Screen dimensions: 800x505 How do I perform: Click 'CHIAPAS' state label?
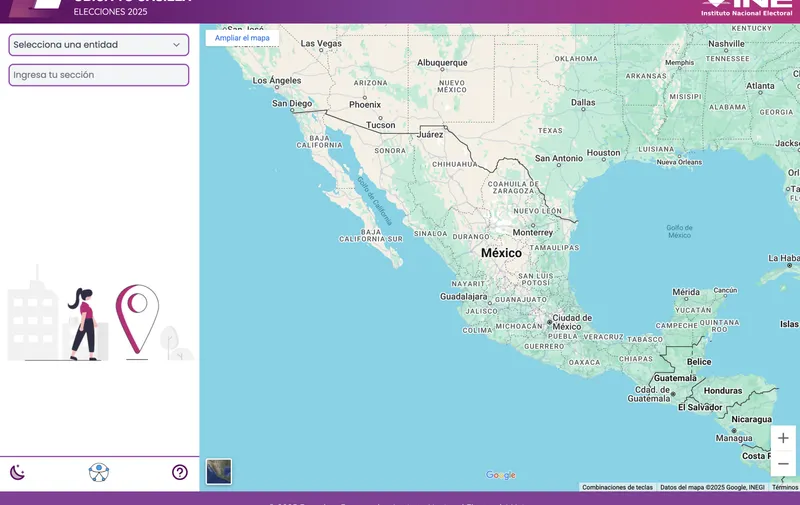click(x=636, y=359)
